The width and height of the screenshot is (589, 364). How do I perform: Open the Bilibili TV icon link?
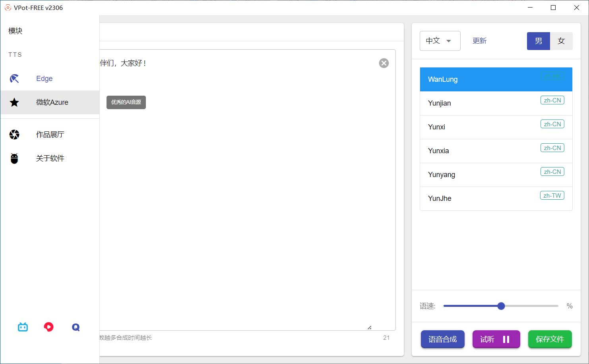pos(23,327)
